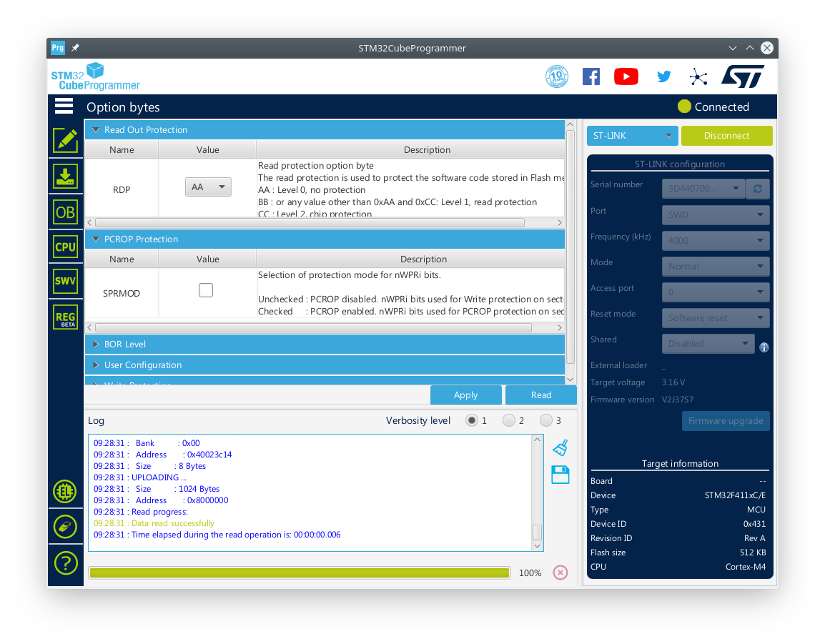
Task: Click the Apply button
Action: click(x=465, y=395)
